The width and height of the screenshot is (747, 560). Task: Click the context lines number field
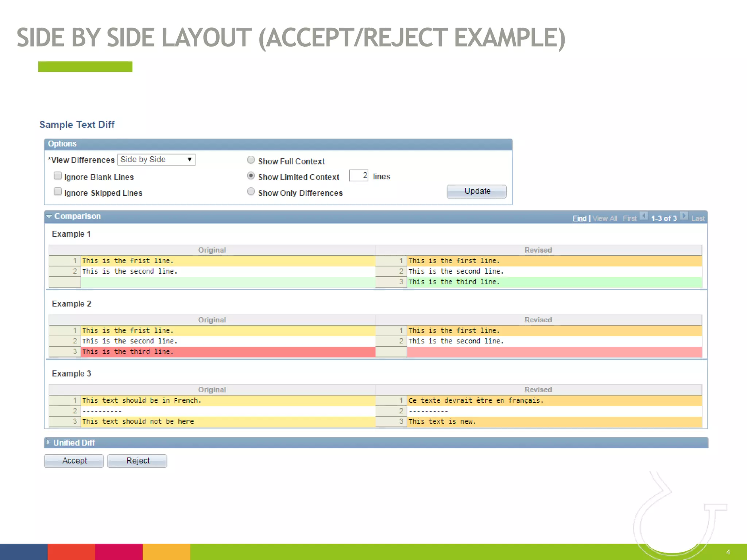click(359, 176)
